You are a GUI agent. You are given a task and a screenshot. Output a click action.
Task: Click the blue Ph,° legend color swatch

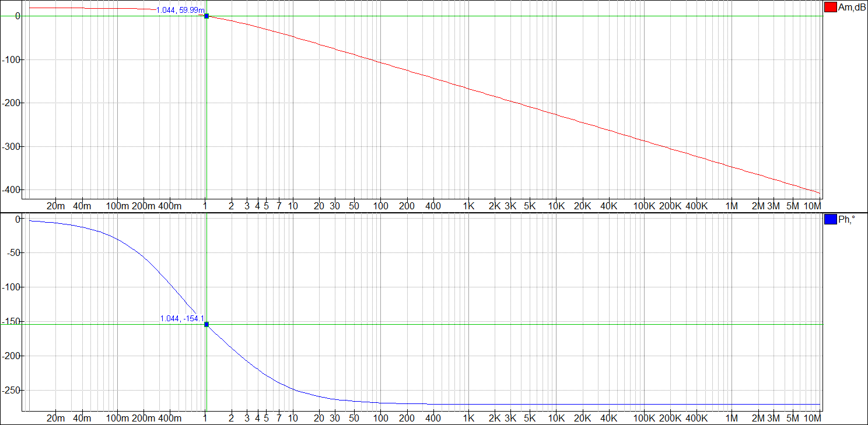point(830,220)
